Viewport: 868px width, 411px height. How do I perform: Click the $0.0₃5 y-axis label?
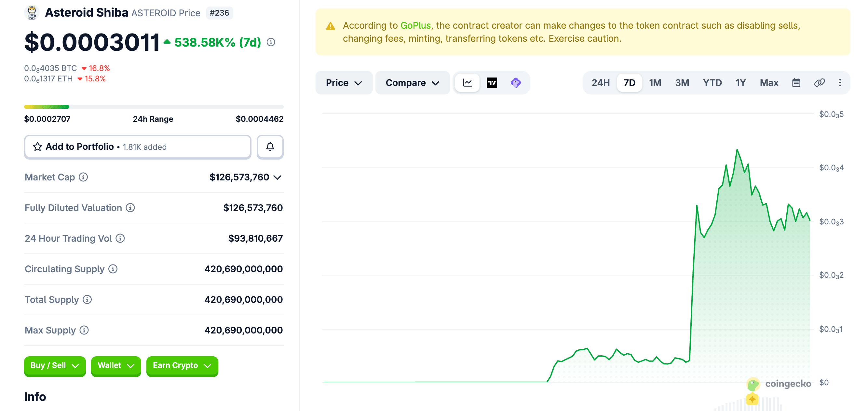(x=831, y=114)
